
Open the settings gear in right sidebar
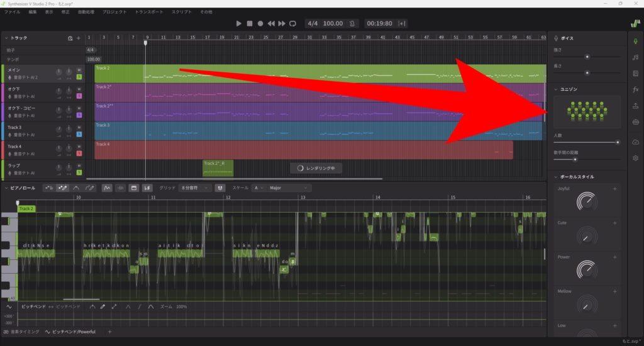point(635,158)
